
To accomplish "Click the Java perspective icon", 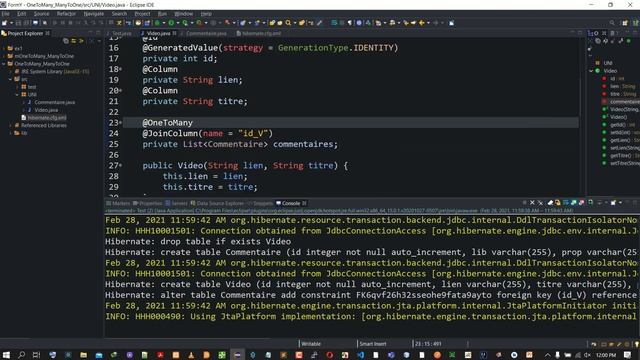I will 636,23.
